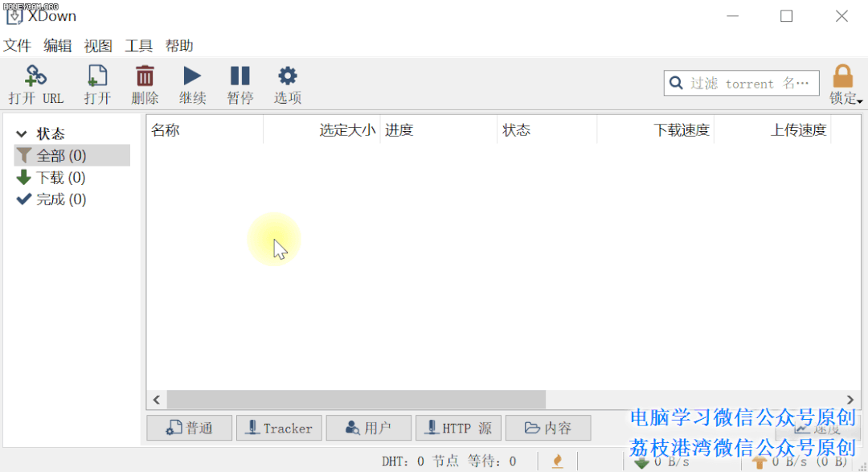Sort by the 进度 column header
The height and width of the screenshot is (472, 868).
(x=439, y=130)
